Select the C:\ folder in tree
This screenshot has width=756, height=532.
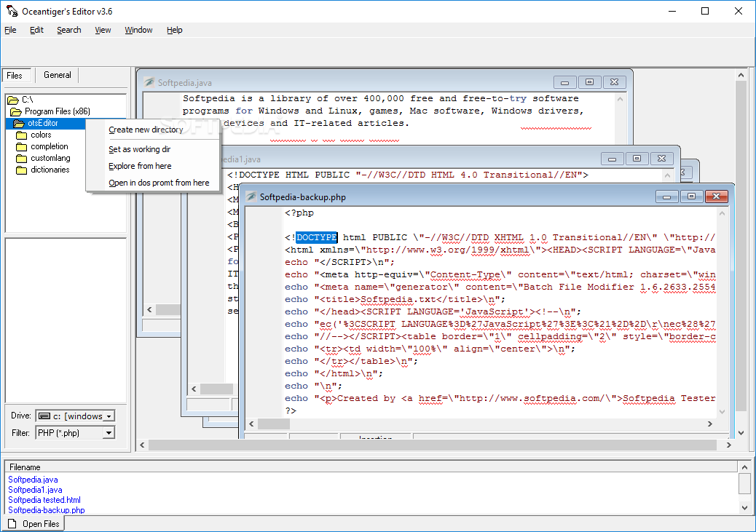[x=28, y=100]
